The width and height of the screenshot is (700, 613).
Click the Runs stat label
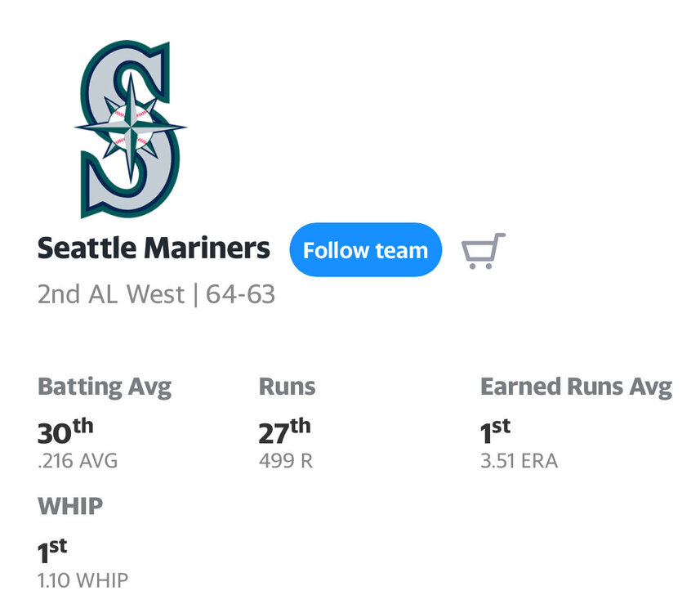click(287, 387)
